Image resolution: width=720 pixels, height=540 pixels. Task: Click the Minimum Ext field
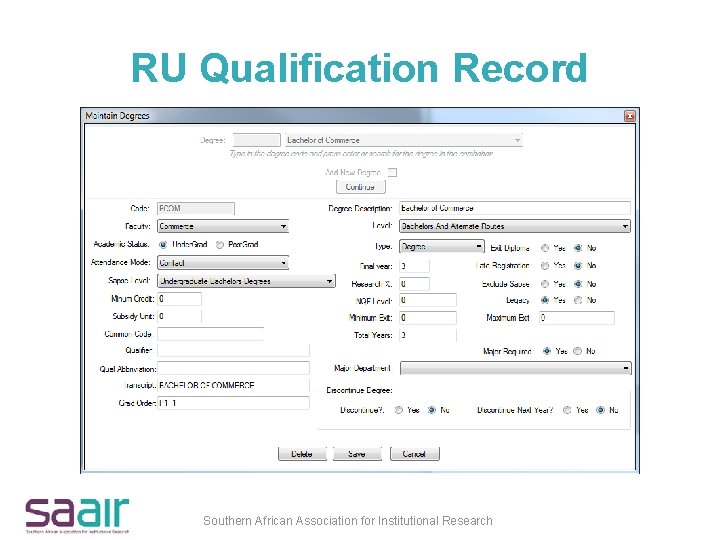428,318
